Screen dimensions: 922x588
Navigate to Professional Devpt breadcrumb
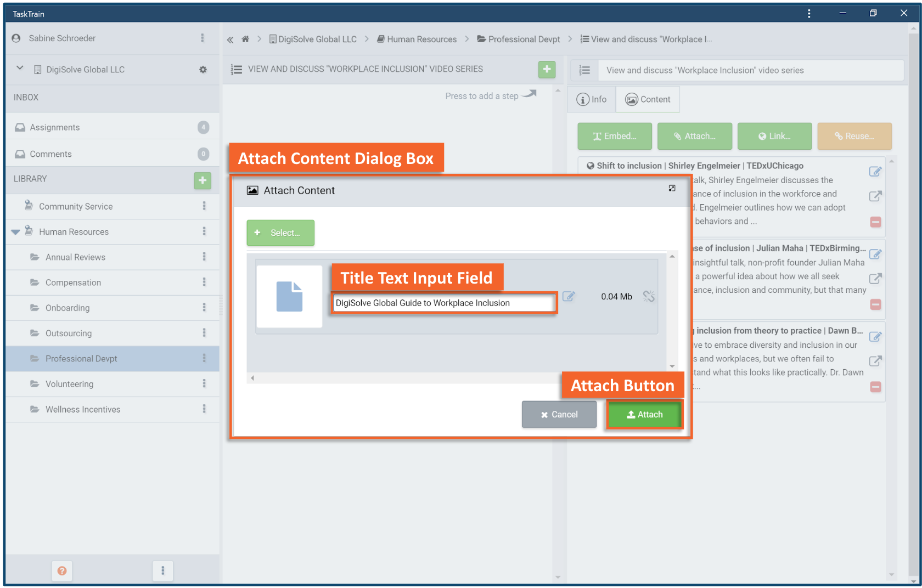(519, 39)
